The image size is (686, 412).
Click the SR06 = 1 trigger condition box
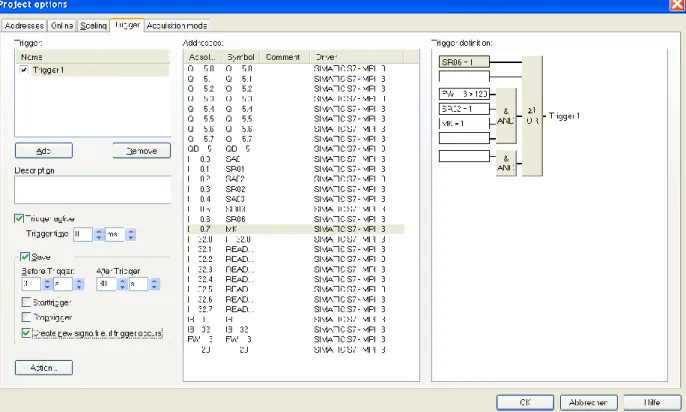(464, 62)
